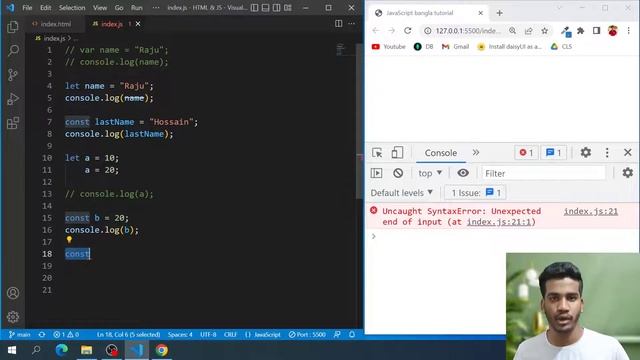Image resolution: width=640 pixels, height=360 pixels.
Task: Open the Go menu
Action: tap(119, 8)
